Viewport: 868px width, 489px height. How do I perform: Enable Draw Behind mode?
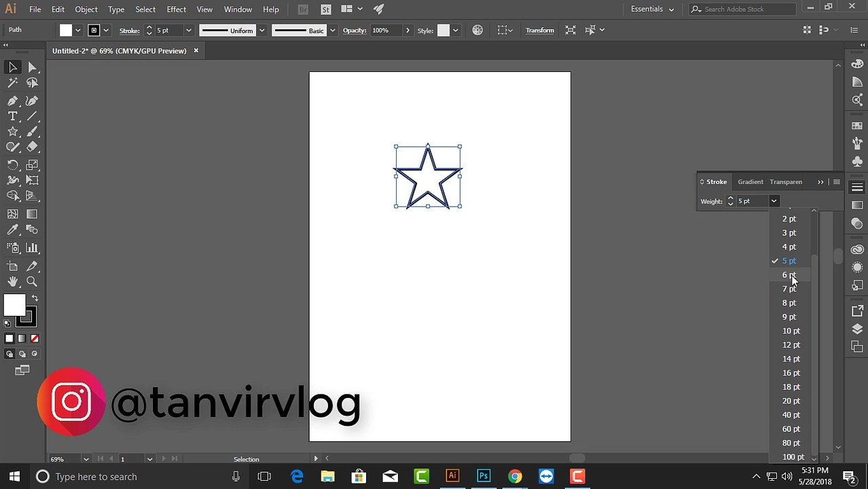[x=22, y=354]
